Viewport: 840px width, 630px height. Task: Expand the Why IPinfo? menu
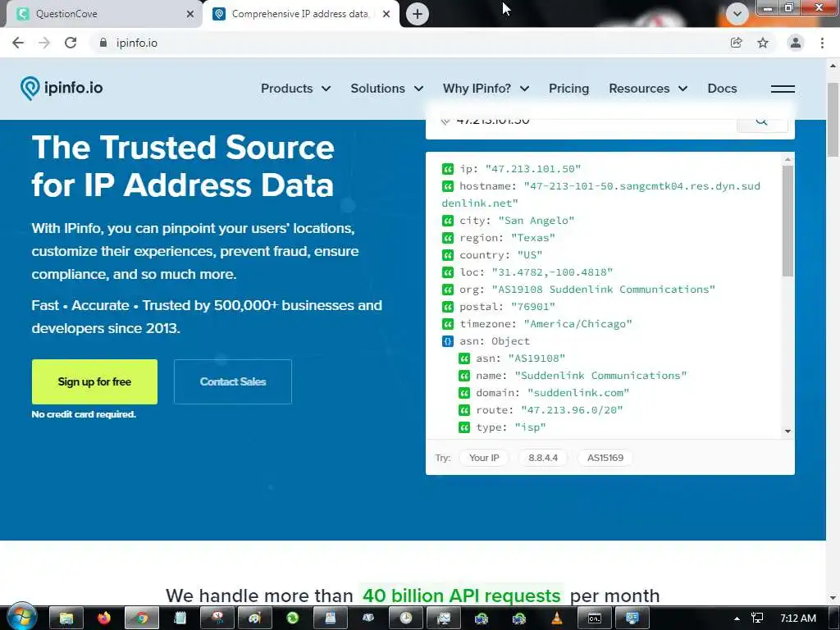(486, 89)
